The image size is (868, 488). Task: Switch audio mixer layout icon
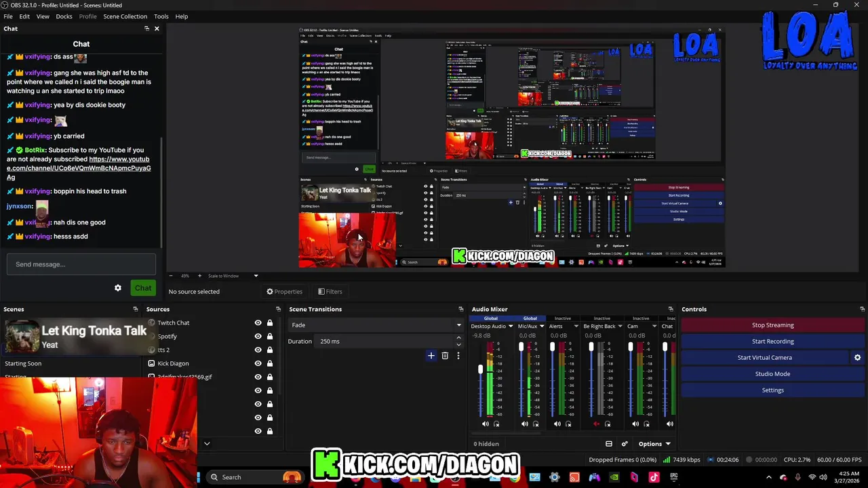[x=608, y=444]
